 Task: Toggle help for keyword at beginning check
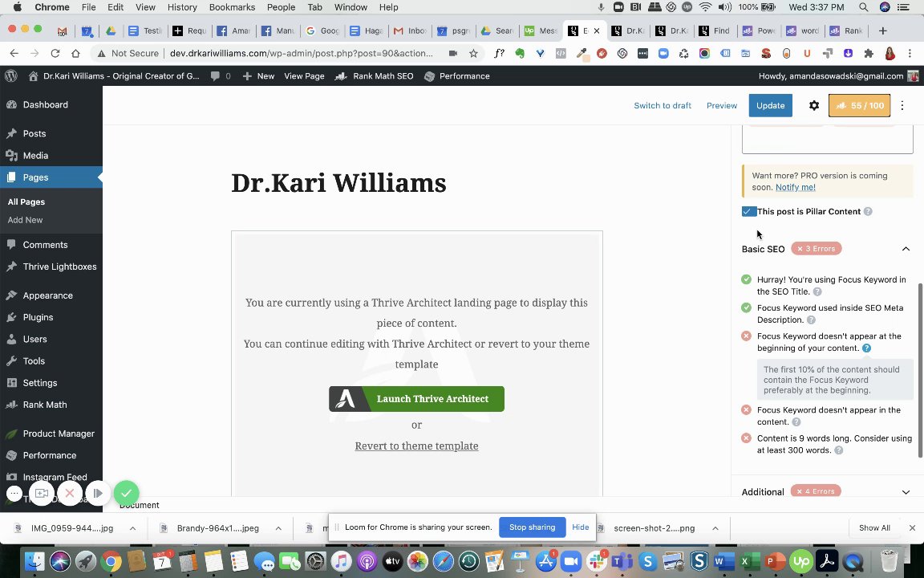[866, 348]
